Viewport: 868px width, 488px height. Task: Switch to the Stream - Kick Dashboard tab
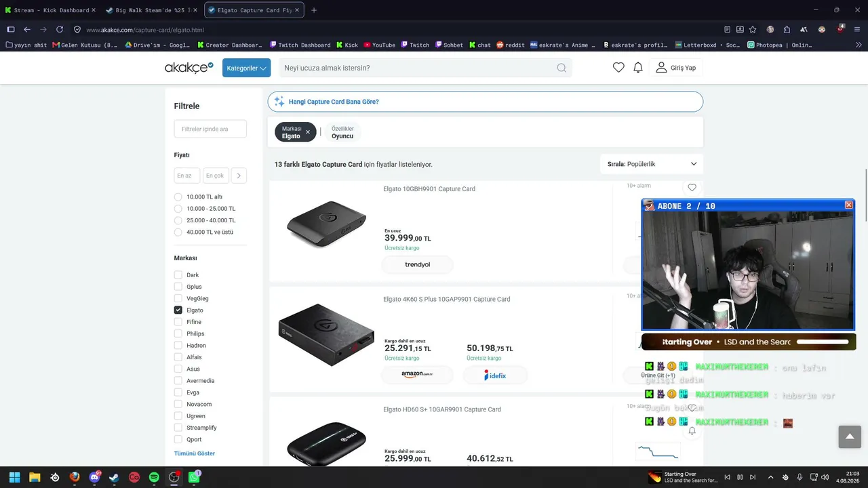pyautogui.click(x=51, y=10)
